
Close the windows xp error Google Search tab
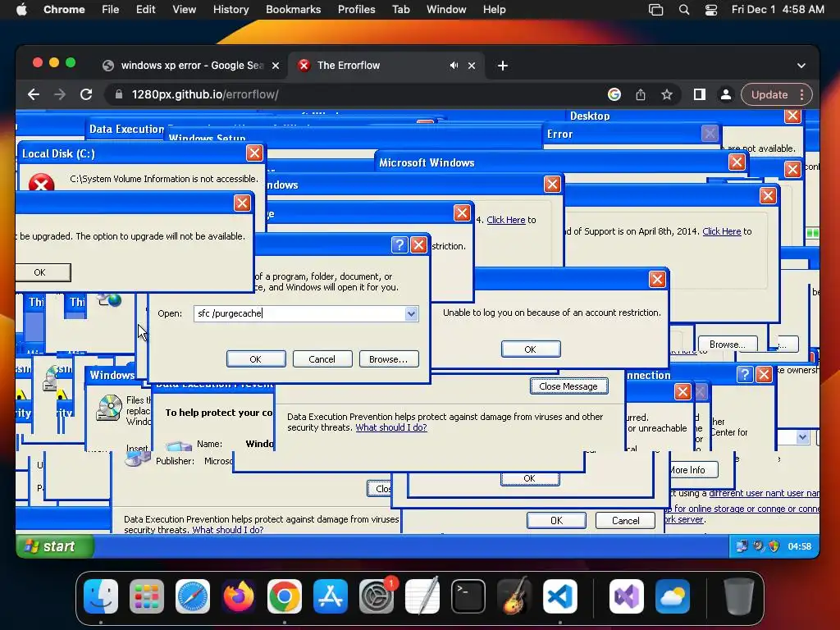tap(276, 66)
